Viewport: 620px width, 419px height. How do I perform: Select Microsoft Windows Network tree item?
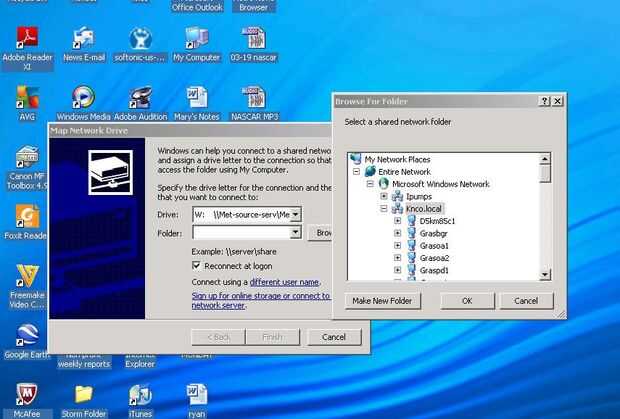coord(440,184)
